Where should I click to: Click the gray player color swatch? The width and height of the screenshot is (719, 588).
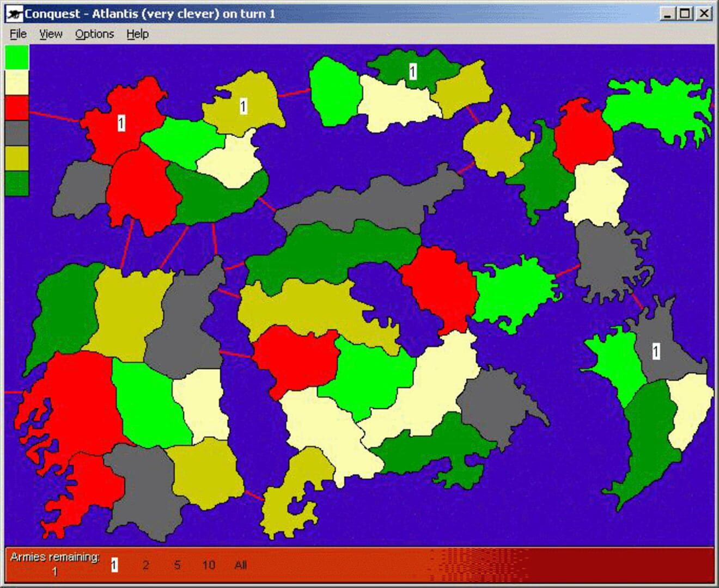(16, 133)
